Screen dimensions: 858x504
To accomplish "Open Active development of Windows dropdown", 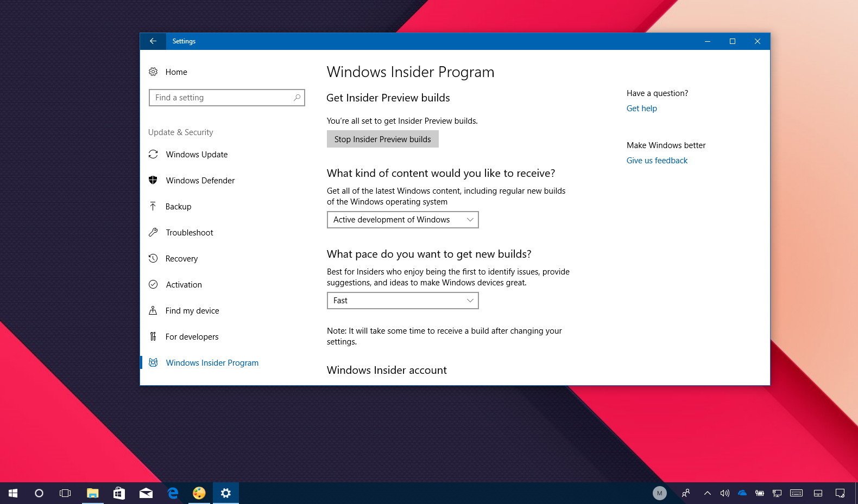I will coord(403,220).
